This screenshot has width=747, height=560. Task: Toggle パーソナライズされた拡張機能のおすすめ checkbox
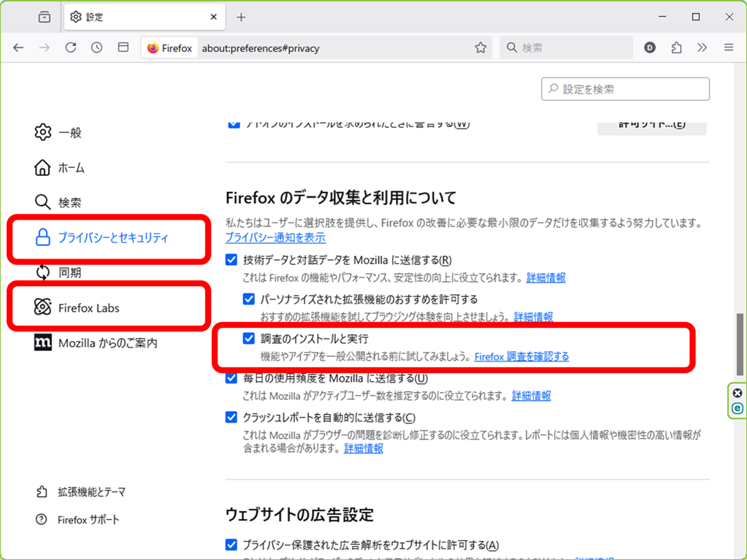(x=249, y=299)
